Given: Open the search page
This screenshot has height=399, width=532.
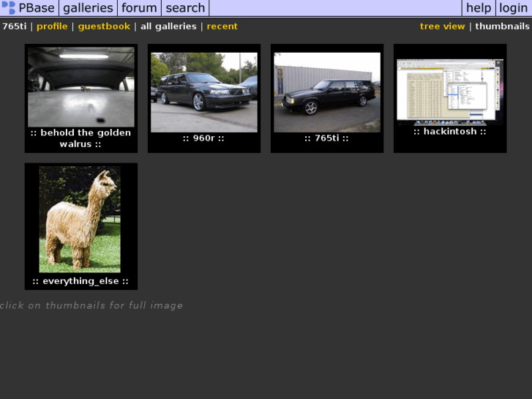Looking at the screenshot, I should [185, 8].
